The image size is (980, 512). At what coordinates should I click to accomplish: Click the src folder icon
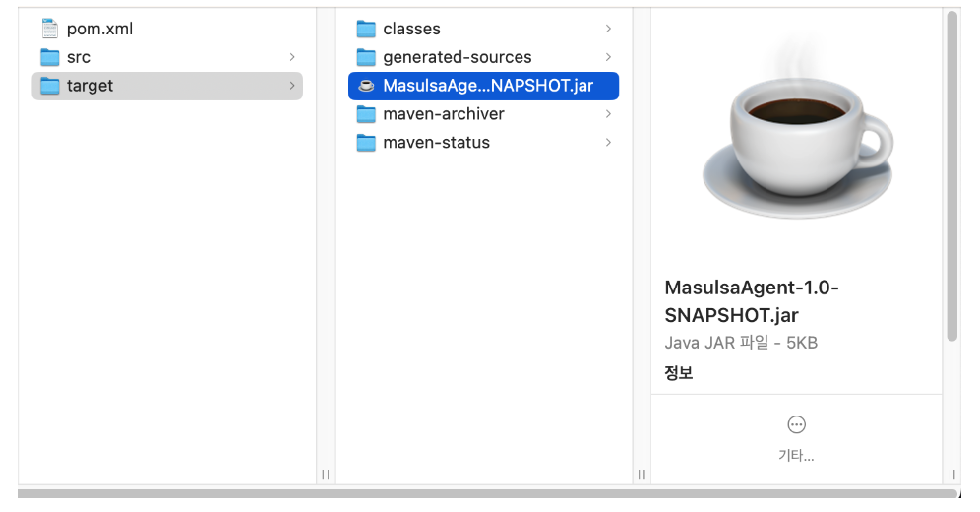point(49,57)
